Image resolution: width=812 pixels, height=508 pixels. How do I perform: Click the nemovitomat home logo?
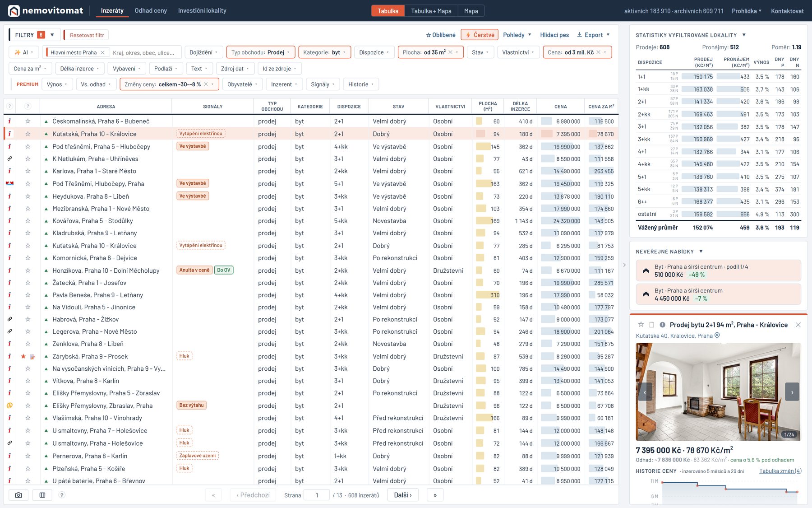coord(45,10)
